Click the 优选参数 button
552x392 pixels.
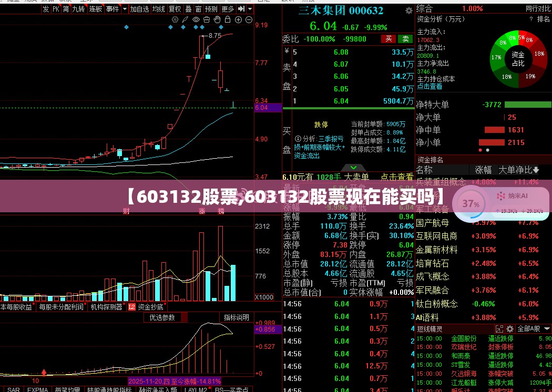pyautogui.click(x=162, y=317)
